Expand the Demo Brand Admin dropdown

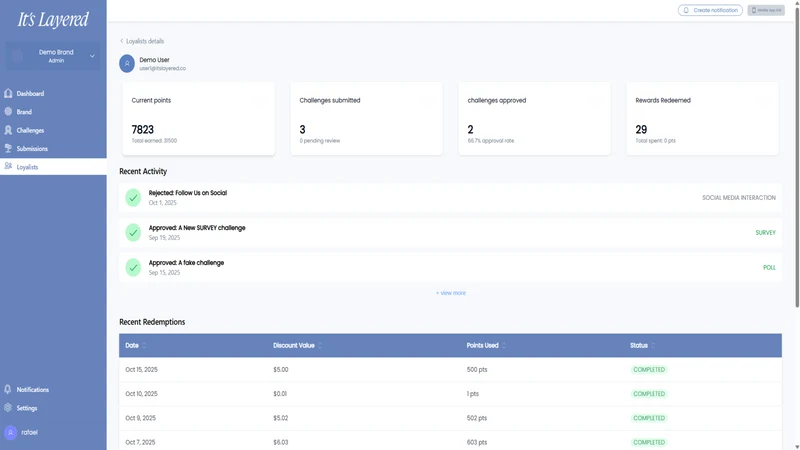(x=53, y=56)
